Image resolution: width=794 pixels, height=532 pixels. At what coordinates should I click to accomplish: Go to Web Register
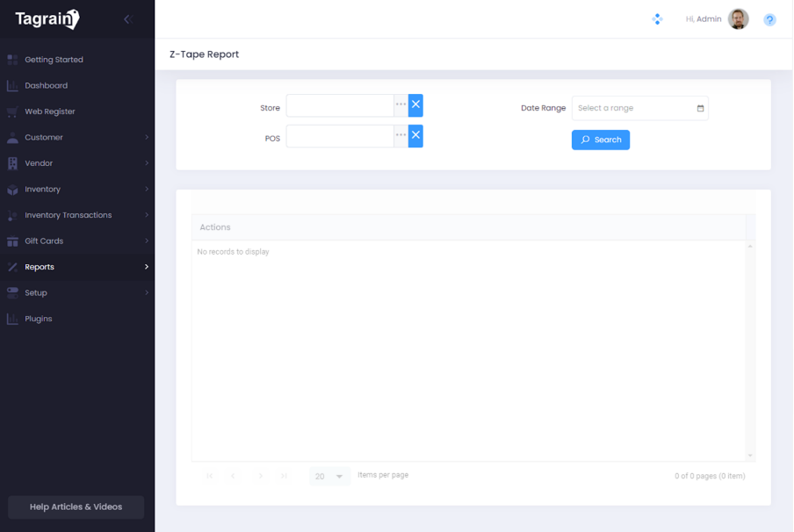click(49, 111)
